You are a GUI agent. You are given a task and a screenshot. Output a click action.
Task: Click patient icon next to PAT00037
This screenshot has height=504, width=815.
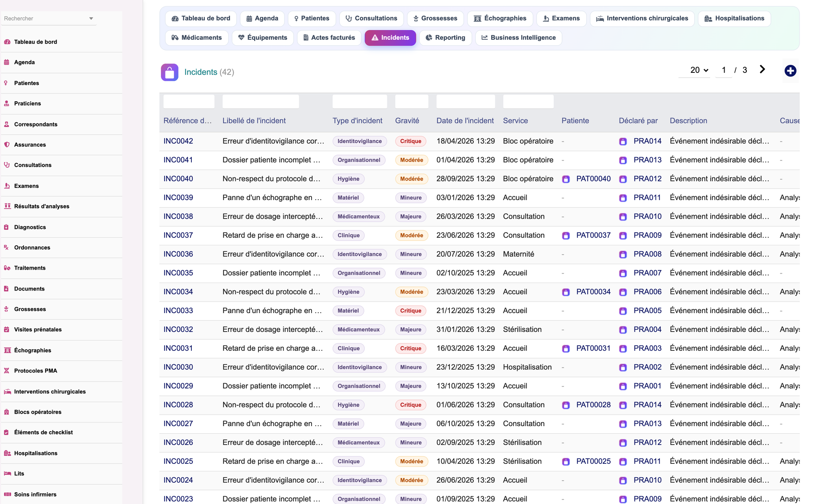click(566, 236)
